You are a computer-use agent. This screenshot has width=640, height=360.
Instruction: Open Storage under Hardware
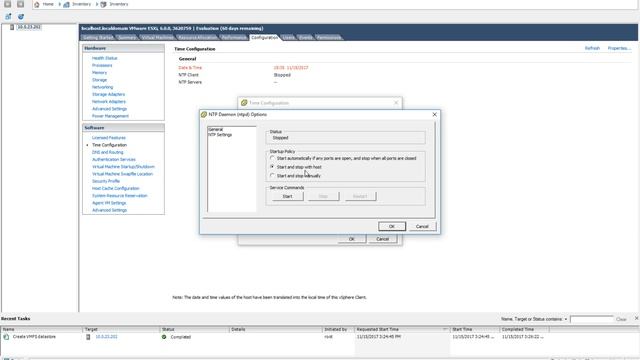point(100,80)
